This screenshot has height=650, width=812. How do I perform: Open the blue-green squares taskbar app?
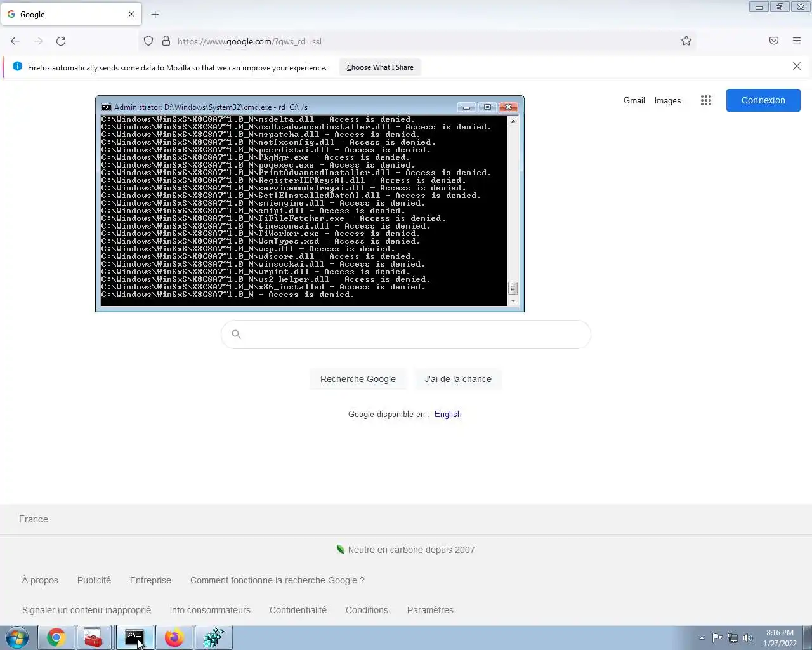tap(214, 637)
